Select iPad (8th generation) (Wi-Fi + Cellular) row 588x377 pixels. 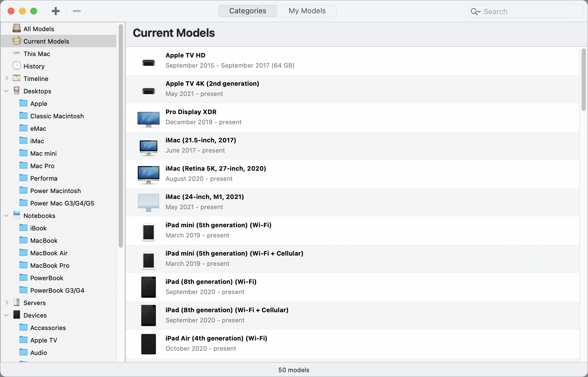click(x=352, y=316)
